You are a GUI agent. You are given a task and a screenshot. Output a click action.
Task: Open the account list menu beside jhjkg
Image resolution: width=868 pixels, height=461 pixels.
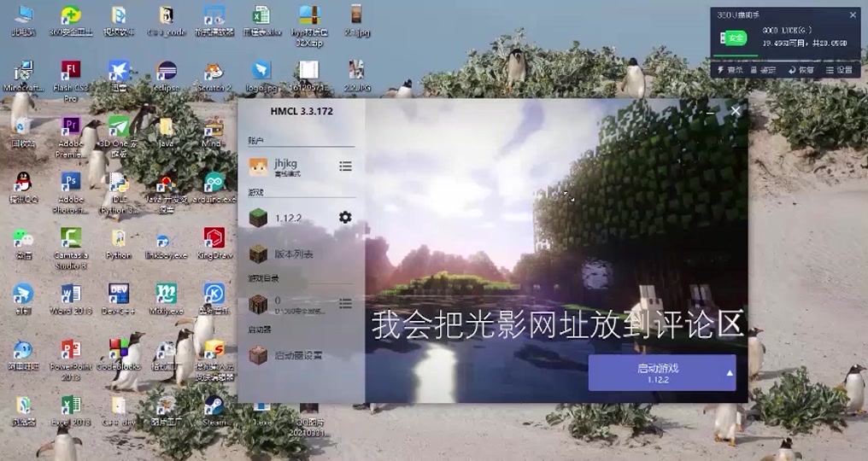(345, 166)
